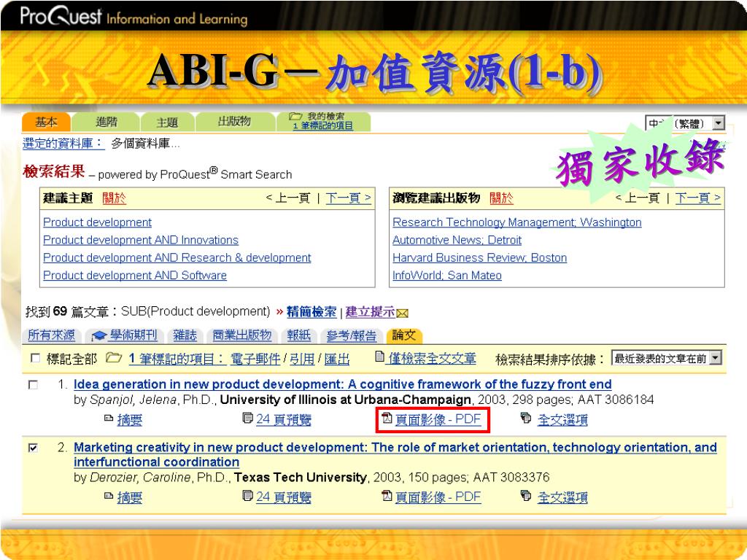Switch to the 基本 search tab
The image size is (747, 560).
point(46,122)
